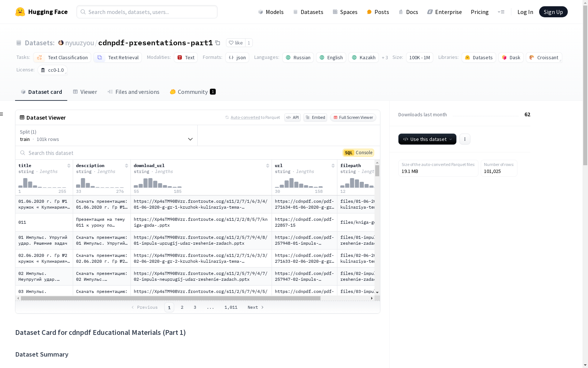Click the table's vertical scrollbar thumb
The width and height of the screenshot is (588, 368).
(377, 170)
